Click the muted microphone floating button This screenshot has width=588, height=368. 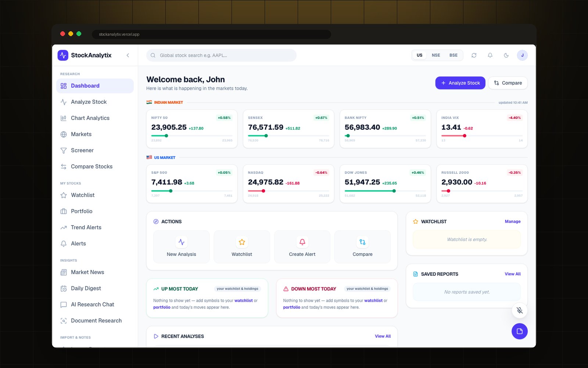pos(520,310)
